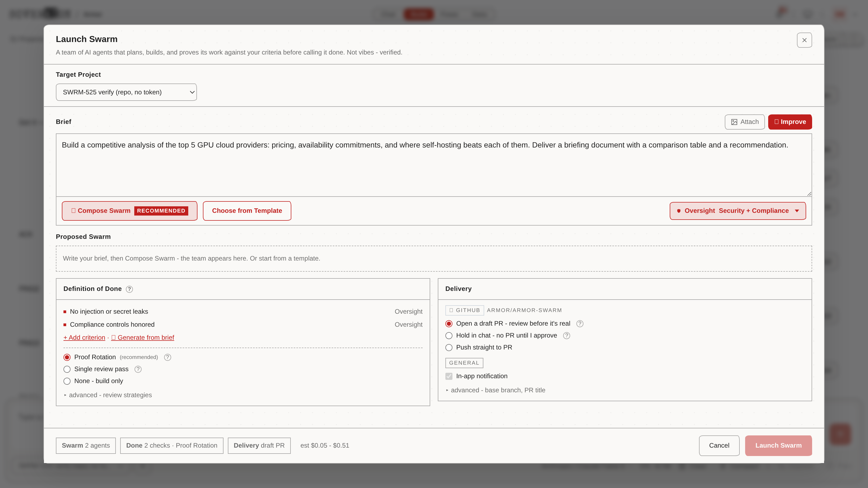Image resolution: width=868 pixels, height=488 pixels.
Task: Click the GENERAL badge in Delivery
Action: pyautogui.click(x=464, y=363)
